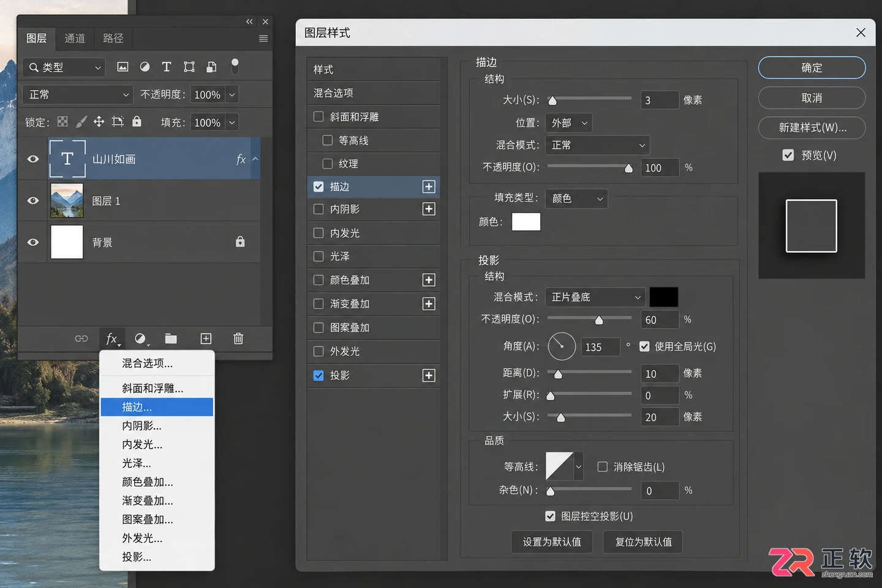Click 设置为默认值 button
This screenshot has width=882, height=588.
click(x=552, y=542)
